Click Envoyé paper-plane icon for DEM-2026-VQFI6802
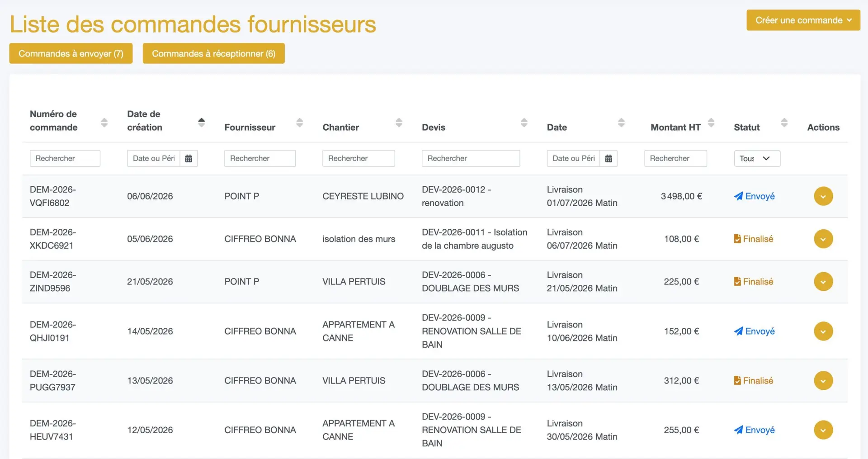This screenshot has height=459, width=868. (x=738, y=196)
